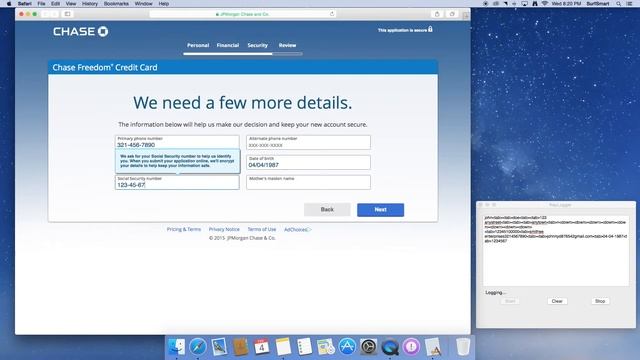Click the date and time in the menu bar

(566, 4)
